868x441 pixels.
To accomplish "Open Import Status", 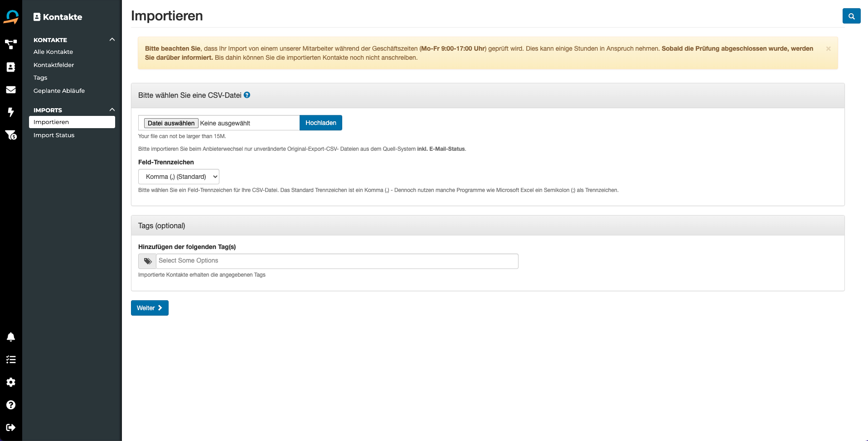I will [x=54, y=135].
